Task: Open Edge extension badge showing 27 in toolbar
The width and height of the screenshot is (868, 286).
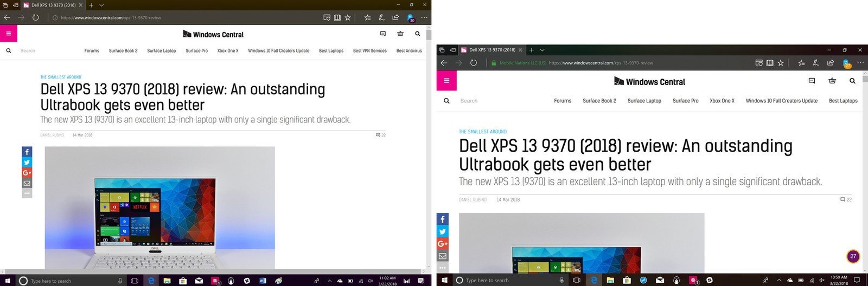Action: click(x=846, y=64)
